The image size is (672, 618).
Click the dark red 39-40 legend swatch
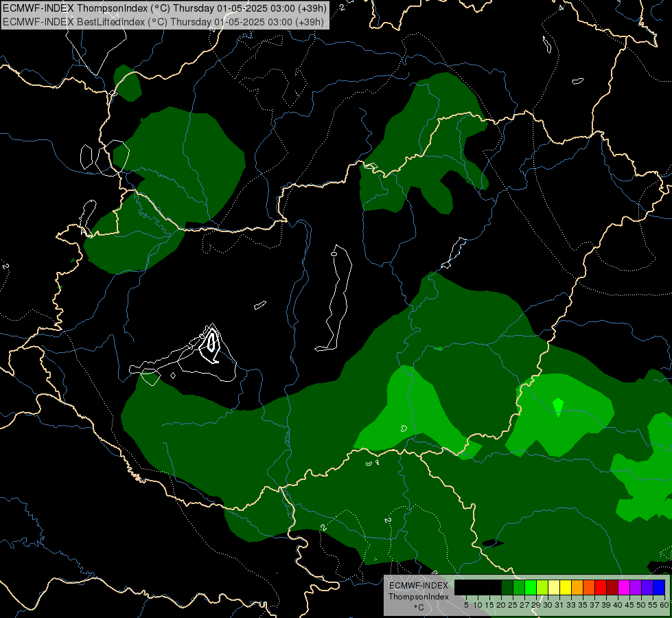(x=612, y=587)
